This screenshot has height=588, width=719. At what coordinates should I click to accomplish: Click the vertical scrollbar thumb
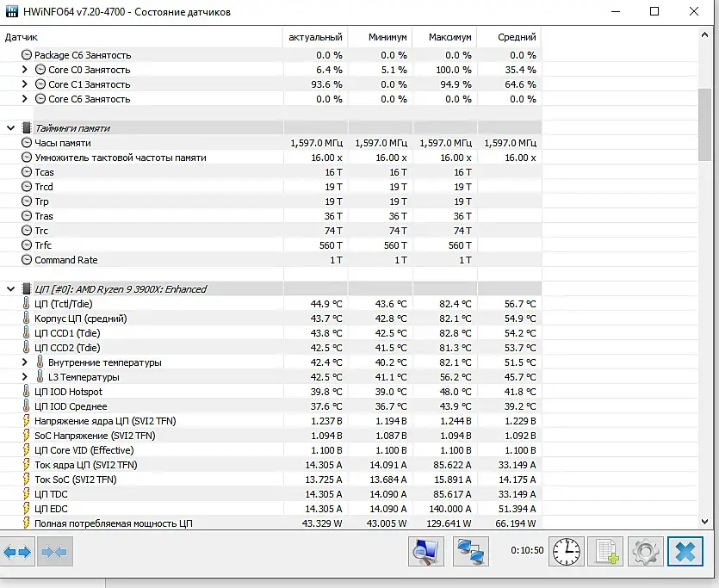coord(704,124)
